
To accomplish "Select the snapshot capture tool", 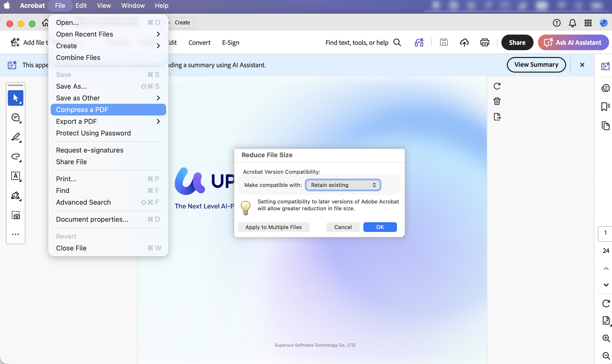I will point(16,215).
